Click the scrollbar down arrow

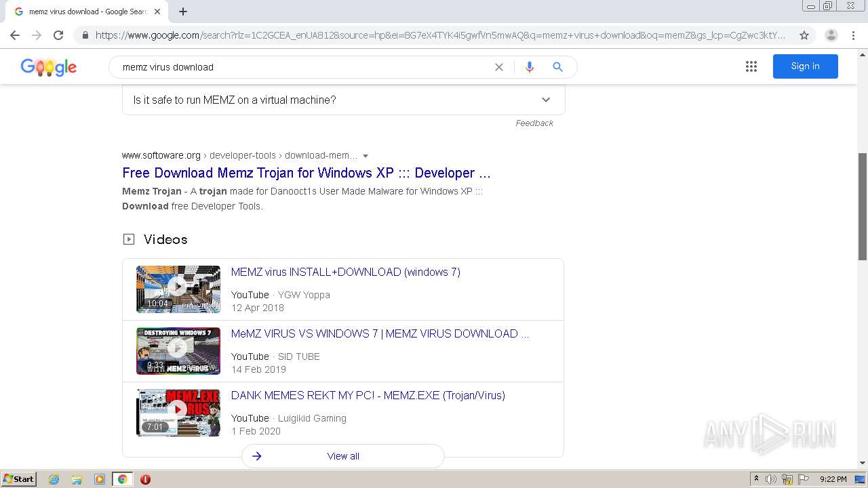(x=863, y=463)
